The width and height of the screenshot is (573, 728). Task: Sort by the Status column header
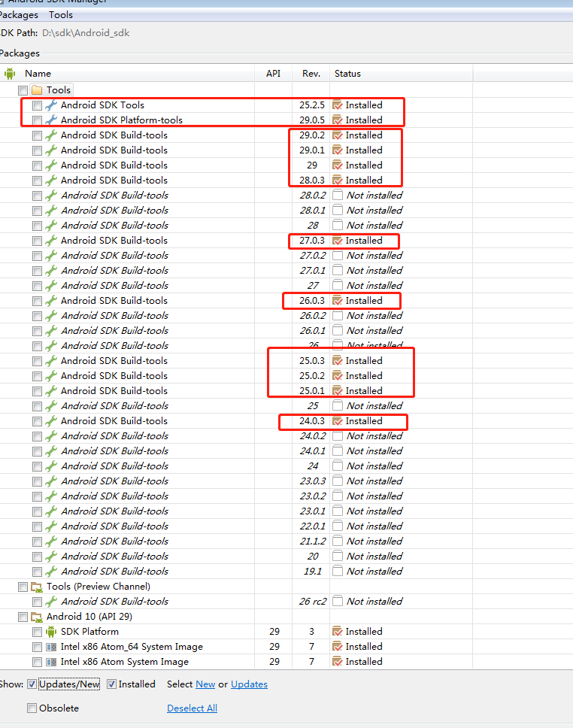(x=348, y=74)
